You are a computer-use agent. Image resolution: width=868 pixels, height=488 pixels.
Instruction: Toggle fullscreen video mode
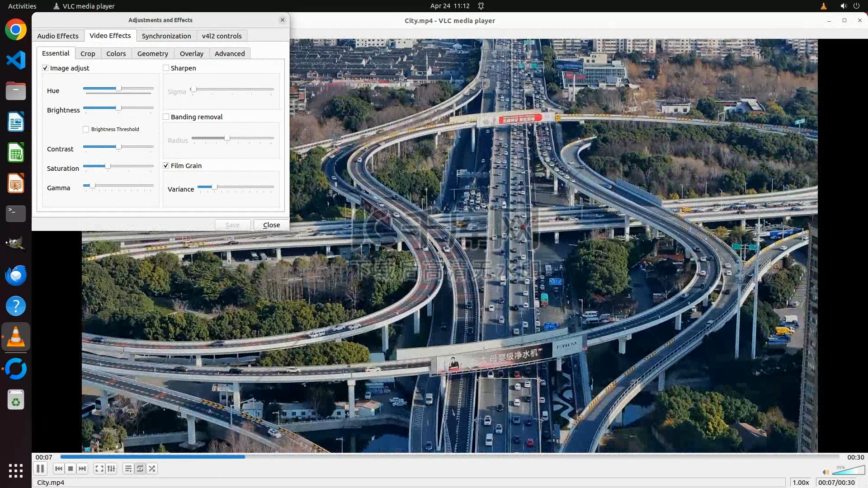(x=99, y=469)
